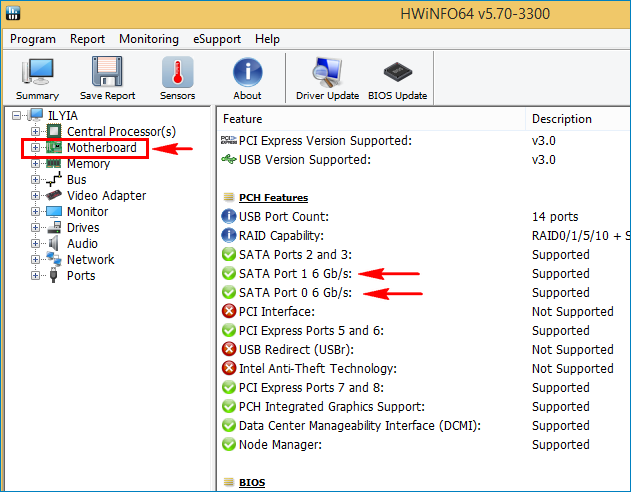Click the Feature column header
This screenshot has width=631, height=492.
tap(370, 119)
